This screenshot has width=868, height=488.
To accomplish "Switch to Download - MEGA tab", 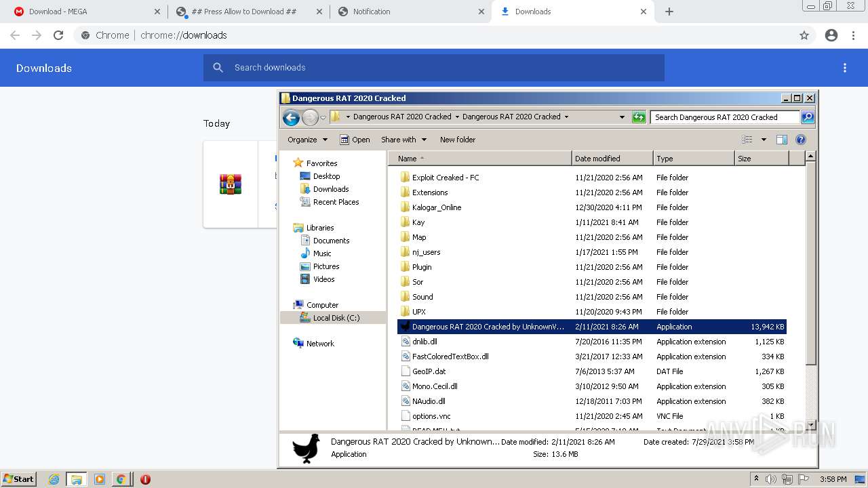I will point(87,12).
